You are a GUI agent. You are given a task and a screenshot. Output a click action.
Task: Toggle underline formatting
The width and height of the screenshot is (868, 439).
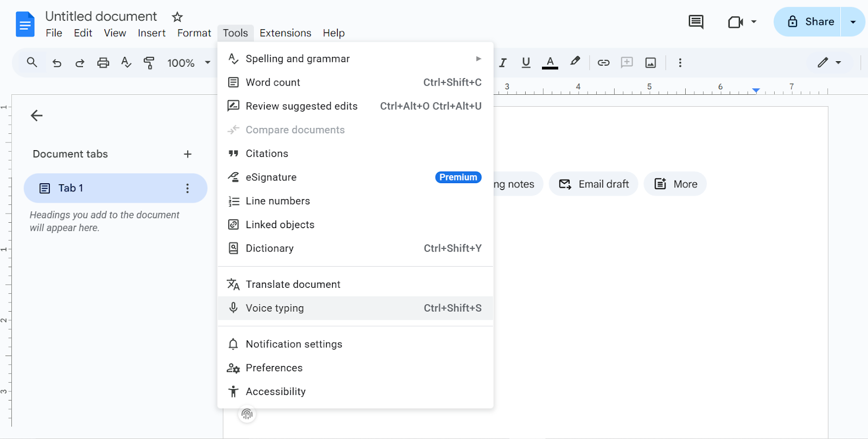526,63
